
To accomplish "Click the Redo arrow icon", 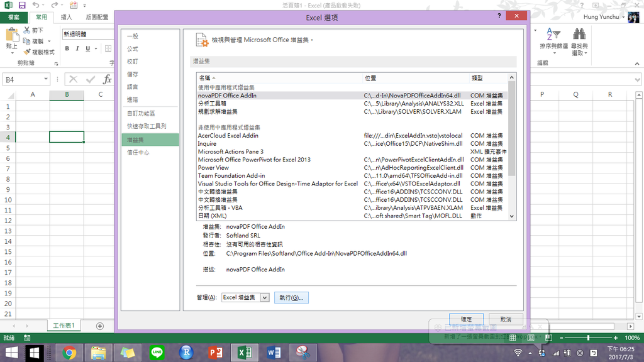I will tap(54, 5).
